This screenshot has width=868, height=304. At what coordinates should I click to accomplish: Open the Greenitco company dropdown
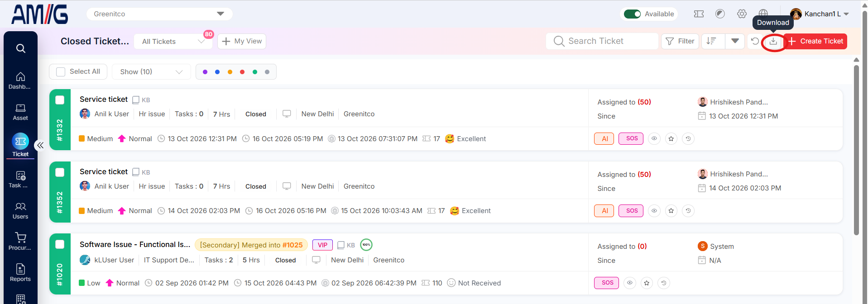(x=159, y=14)
